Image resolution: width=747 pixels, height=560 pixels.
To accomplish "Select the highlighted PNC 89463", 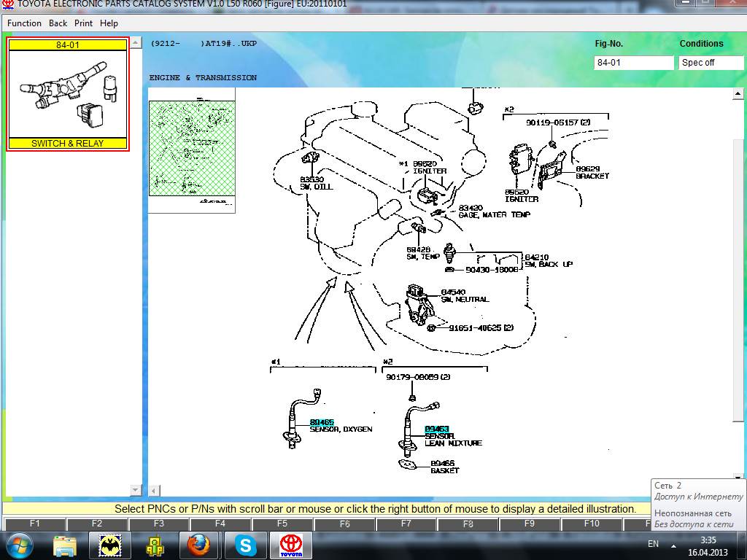I will pos(437,429).
